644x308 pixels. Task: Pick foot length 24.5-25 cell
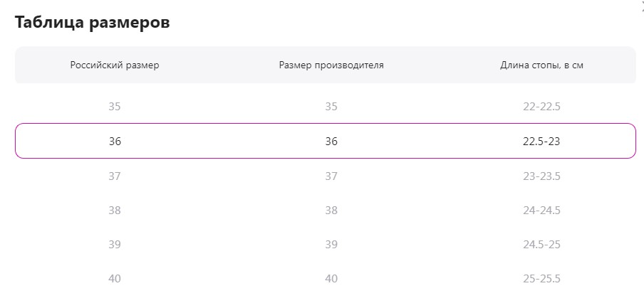coord(541,244)
